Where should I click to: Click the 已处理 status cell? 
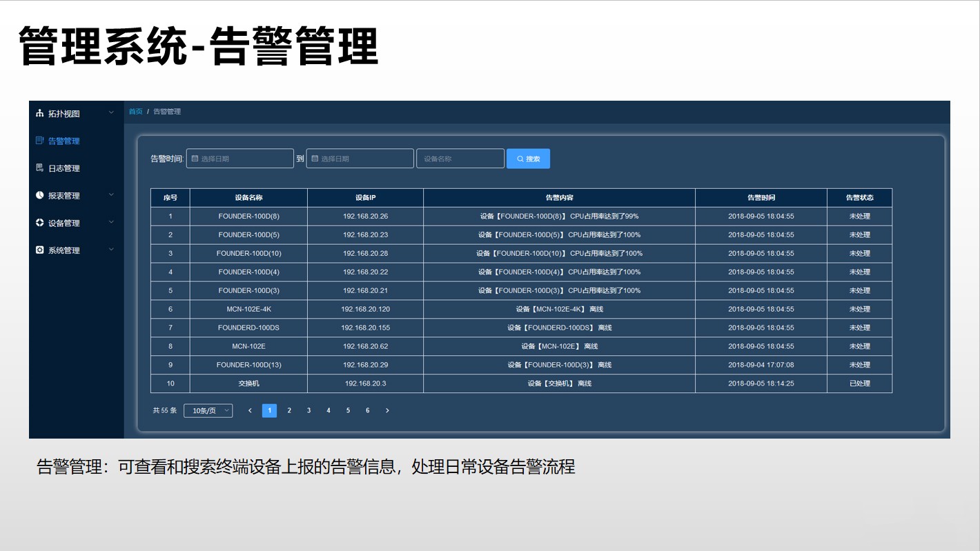(859, 384)
